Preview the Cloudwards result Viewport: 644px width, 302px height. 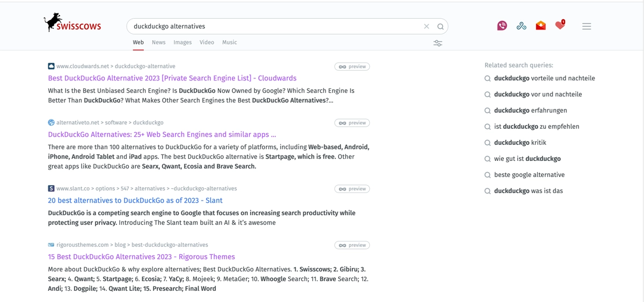(352, 67)
